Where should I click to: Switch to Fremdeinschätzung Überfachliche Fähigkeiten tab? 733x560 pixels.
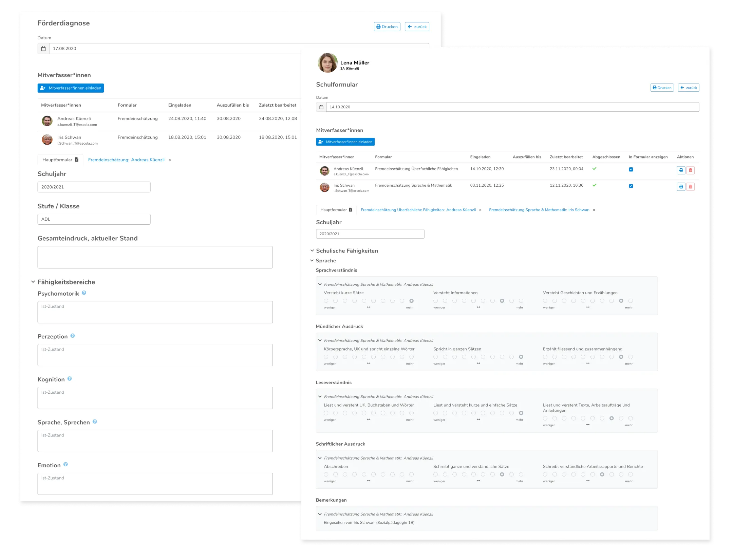[x=418, y=210]
